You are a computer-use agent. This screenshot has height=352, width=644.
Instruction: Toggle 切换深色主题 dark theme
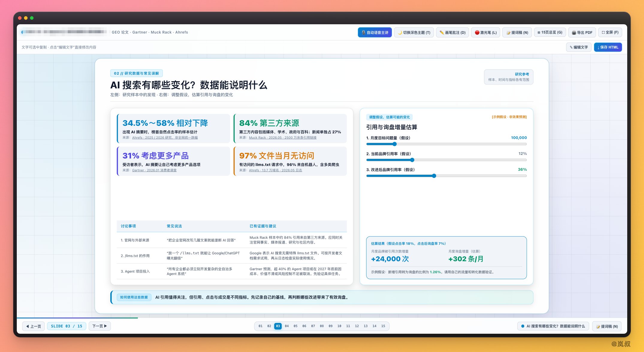click(x=414, y=32)
